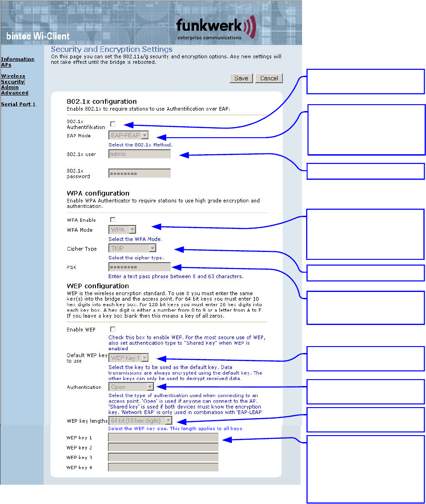The height and width of the screenshot is (504, 426).
Task: Click the 802.1x user field
Action: coord(140,154)
